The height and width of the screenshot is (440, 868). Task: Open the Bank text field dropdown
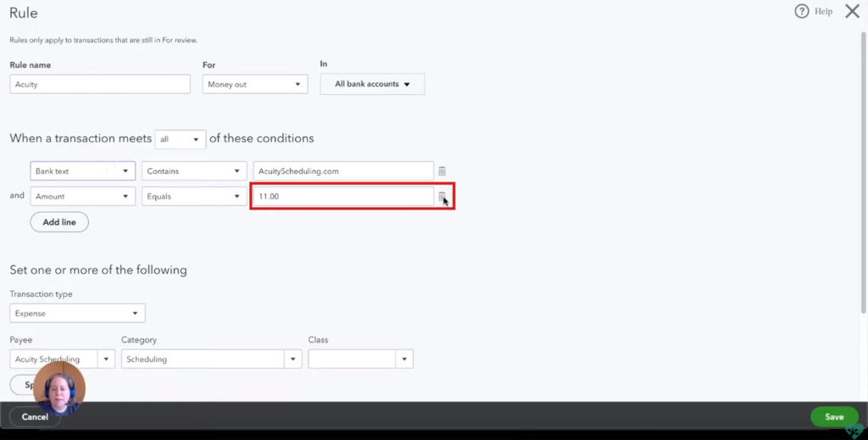click(x=82, y=171)
